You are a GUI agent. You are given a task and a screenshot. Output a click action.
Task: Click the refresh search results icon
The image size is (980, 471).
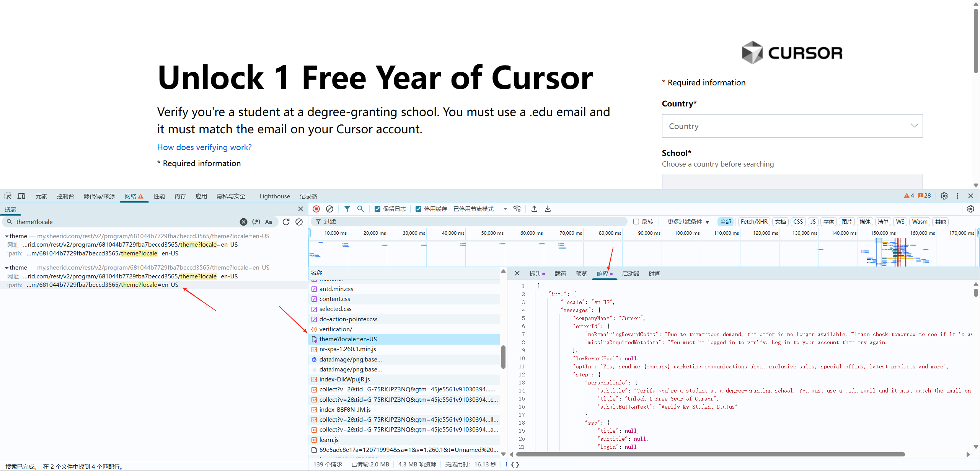[x=286, y=222]
